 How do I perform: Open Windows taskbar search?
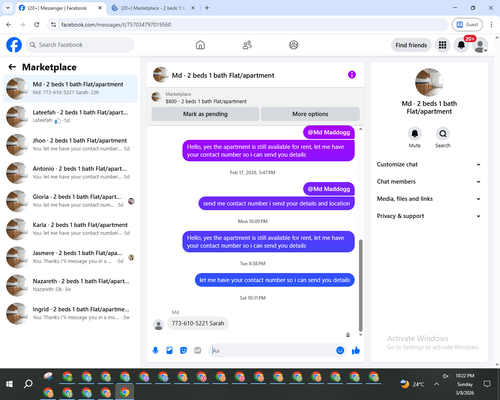pyautogui.click(x=28, y=384)
